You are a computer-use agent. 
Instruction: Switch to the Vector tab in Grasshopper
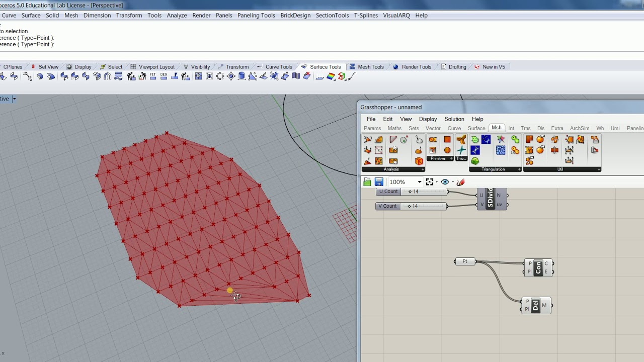click(433, 128)
